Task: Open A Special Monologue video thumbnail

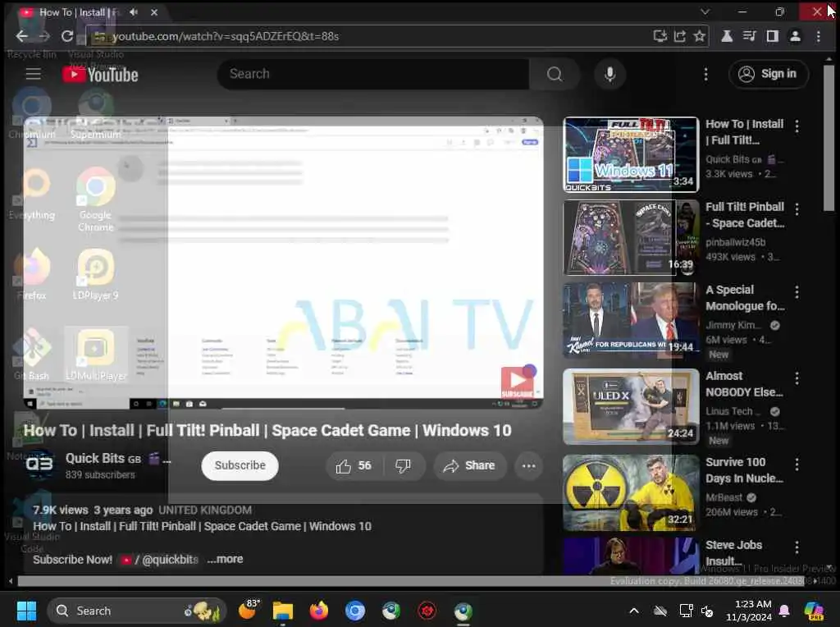Action: [631, 320]
